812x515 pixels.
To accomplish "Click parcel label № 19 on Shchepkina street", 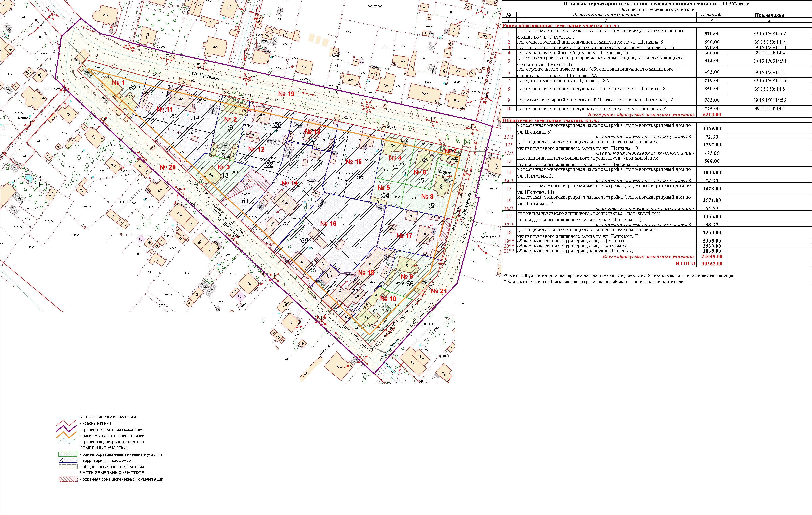I will tap(286, 94).
